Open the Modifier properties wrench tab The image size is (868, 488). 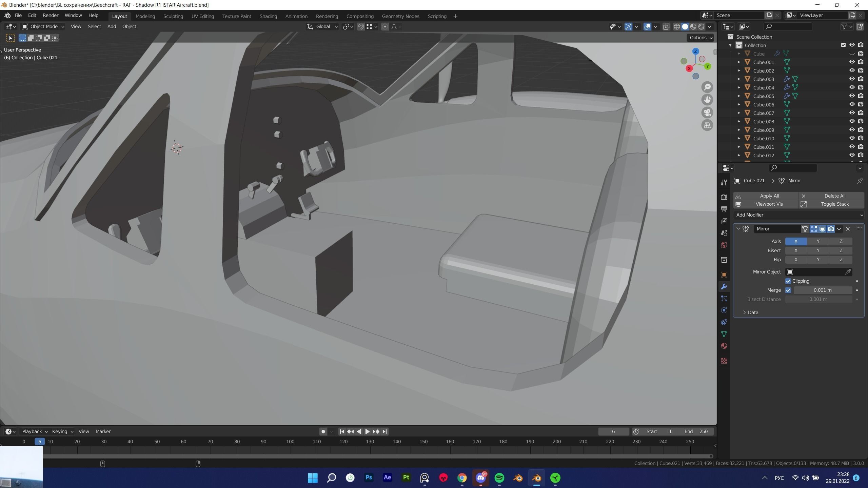(724, 287)
